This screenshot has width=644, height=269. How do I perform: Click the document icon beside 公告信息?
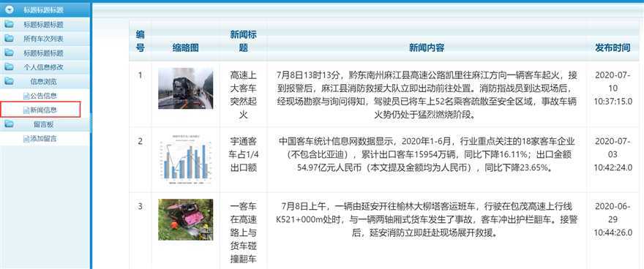click(x=26, y=96)
